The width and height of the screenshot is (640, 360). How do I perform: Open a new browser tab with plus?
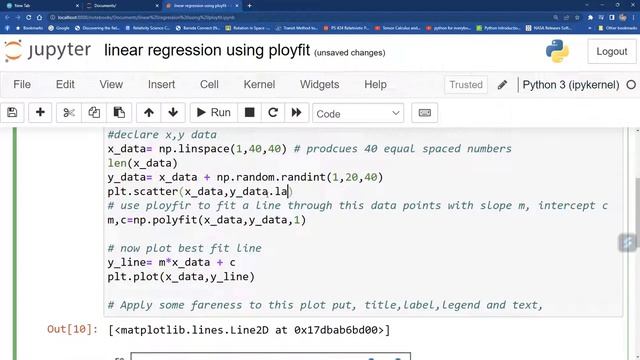pyautogui.click(x=249, y=6)
